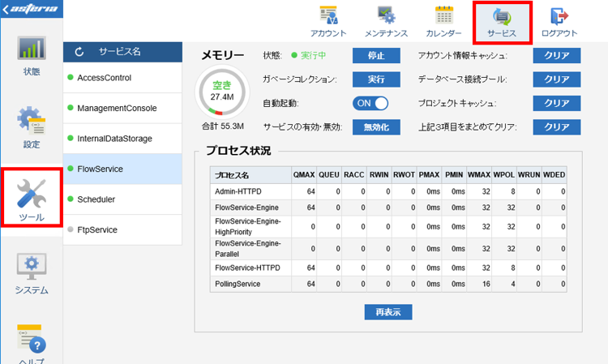This screenshot has width=608, height=364.
Task: Click the WRUN column header
Action: pyautogui.click(x=529, y=175)
